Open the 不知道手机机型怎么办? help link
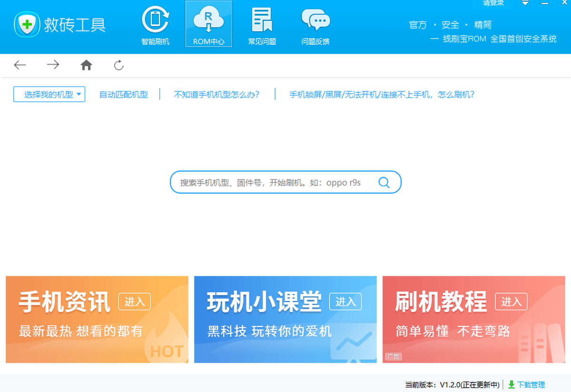Viewport: 571px width, 392px height. [217, 94]
